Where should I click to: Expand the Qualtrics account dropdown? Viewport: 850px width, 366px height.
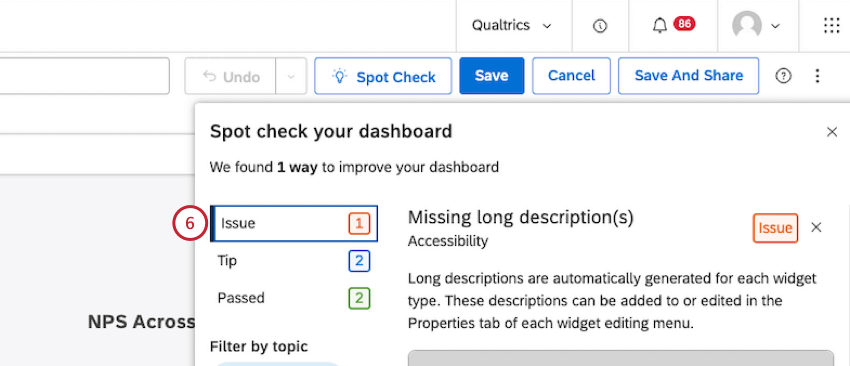pos(511,25)
